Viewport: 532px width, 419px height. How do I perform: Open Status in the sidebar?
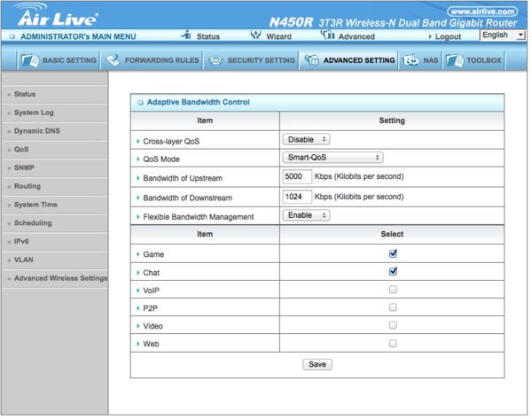coord(25,94)
